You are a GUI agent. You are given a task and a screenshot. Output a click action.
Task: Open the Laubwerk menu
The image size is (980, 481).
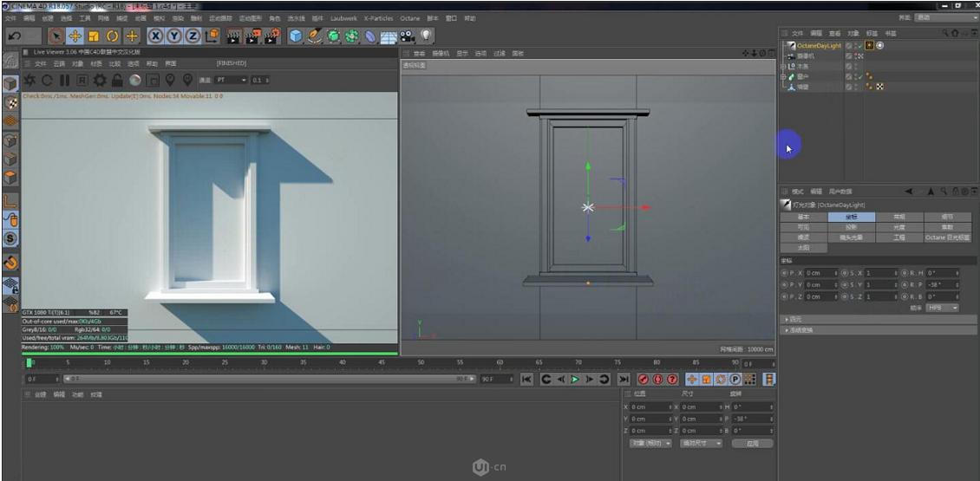[344, 18]
